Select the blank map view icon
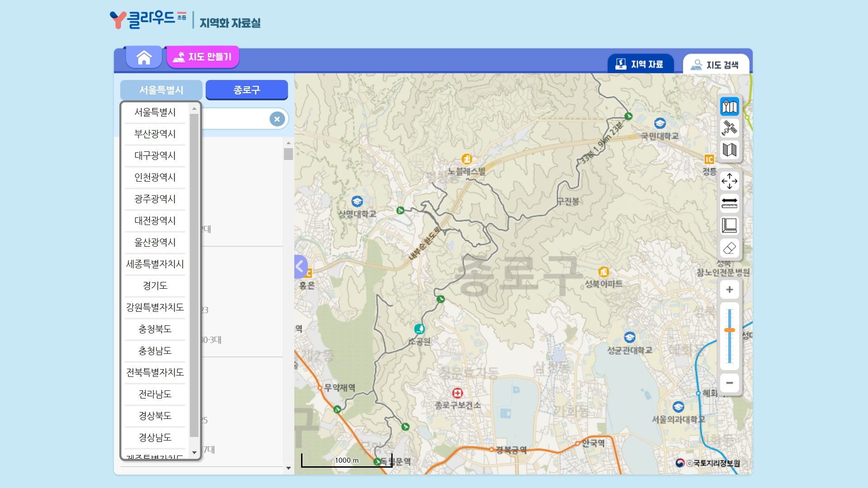Viewport: 868px width, 488px height. [x=729, y=150]
